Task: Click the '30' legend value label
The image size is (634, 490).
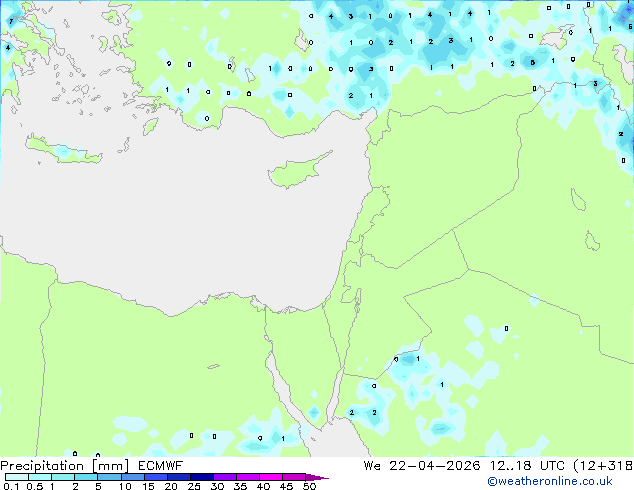Action: point(217,486)
